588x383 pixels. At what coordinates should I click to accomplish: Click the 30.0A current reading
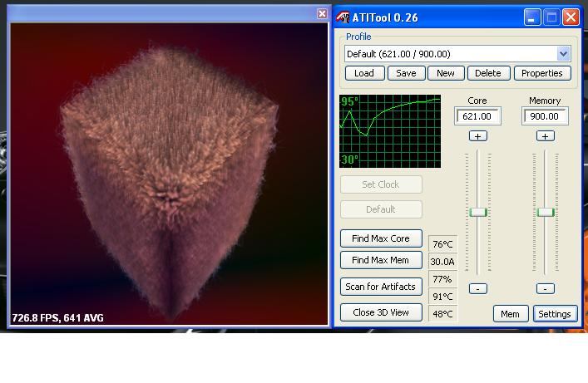point(443,262)
